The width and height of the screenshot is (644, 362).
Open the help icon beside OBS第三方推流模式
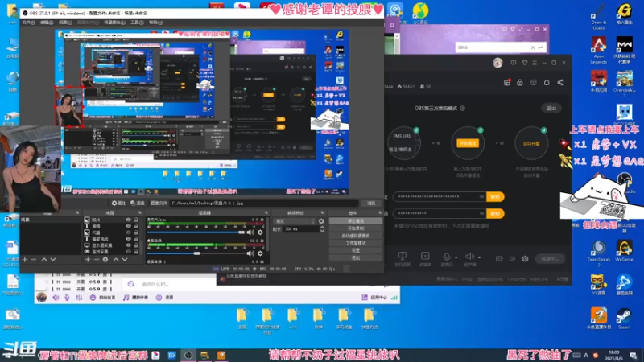tap(462, 109)
